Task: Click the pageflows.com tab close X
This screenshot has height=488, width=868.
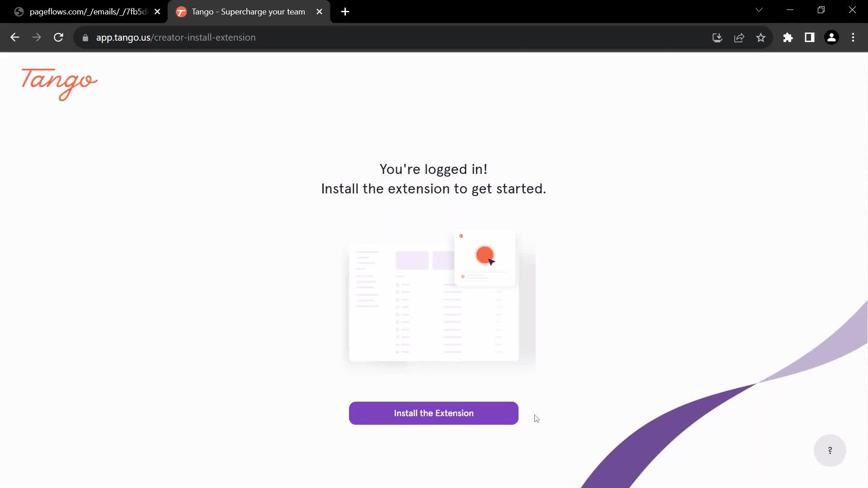Action: pyautogui.click(x=157, y=11)
